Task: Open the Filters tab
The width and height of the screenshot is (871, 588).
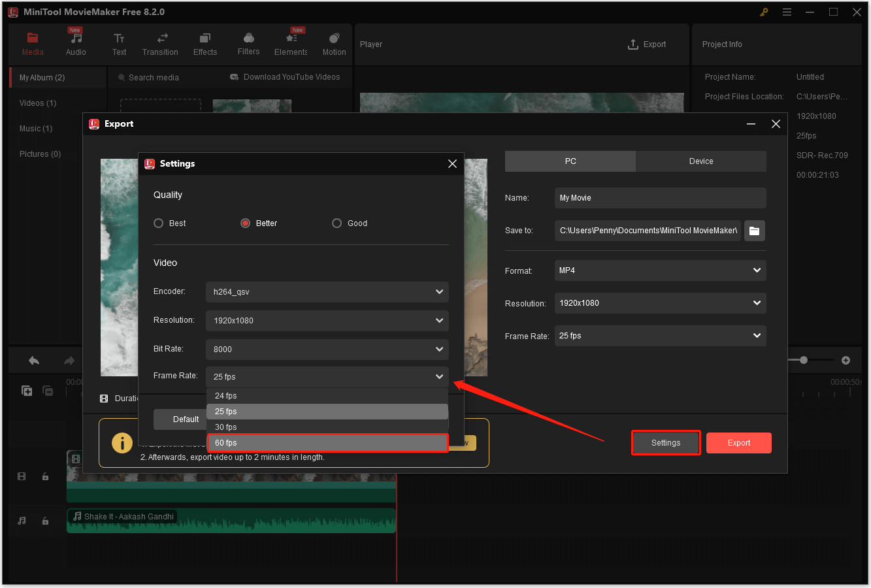Action: 248,44
